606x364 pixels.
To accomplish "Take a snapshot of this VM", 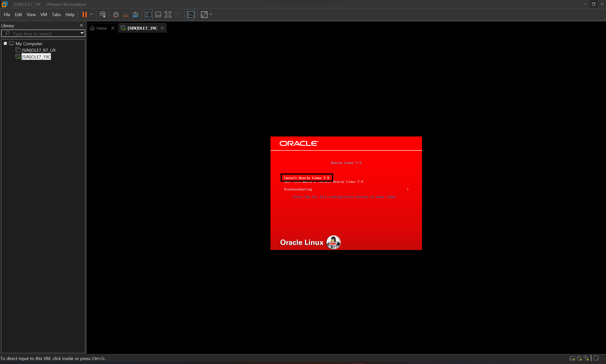I will click(116, 14).
